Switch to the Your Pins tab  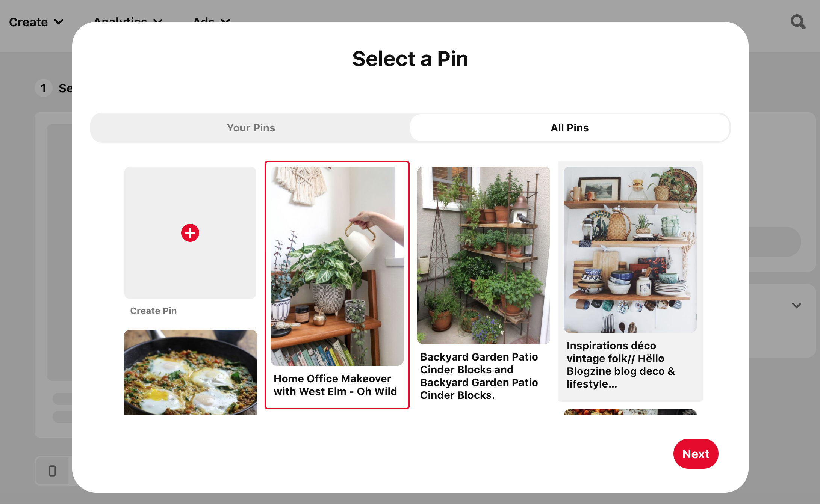[x=251, y=128]
